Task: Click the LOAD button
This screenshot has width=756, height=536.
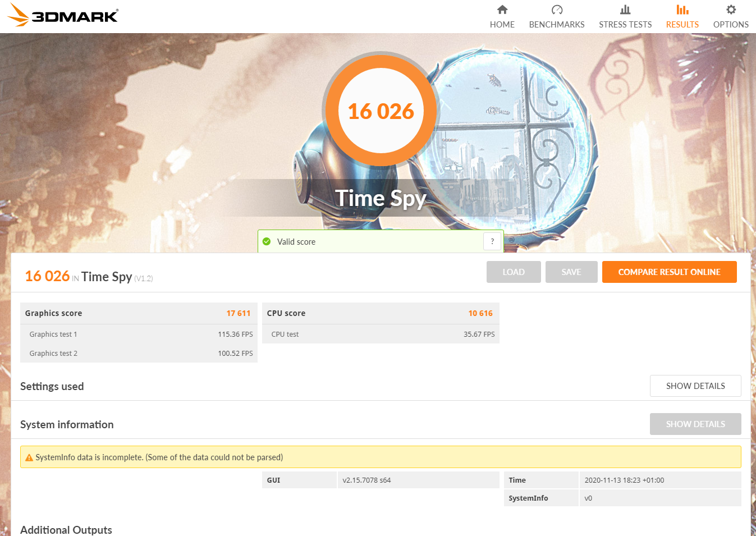Action: 514,272
